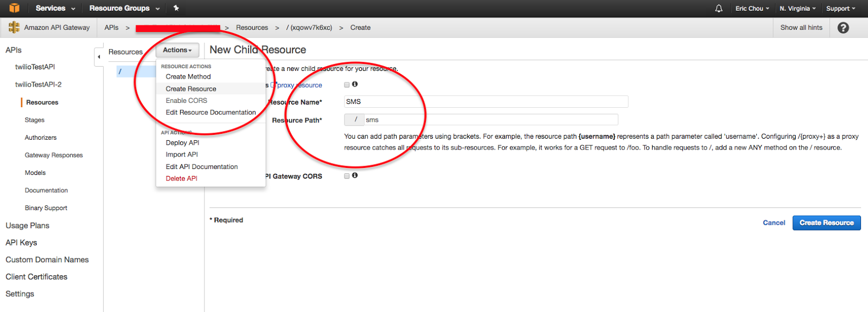Select Resources under twilioTestAPI-2
Image resolution: width=868 pixels, height=312 pixels.
(42, 102)
